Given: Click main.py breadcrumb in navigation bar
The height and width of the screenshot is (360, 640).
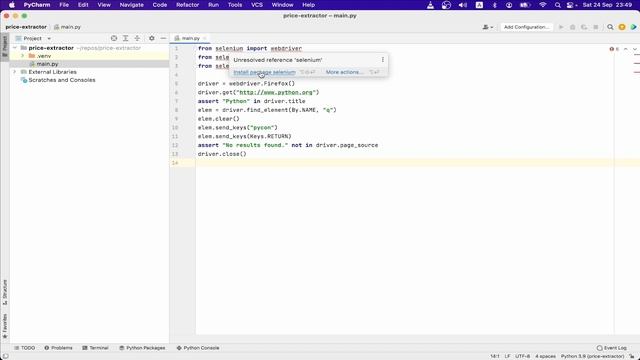Looking at the screenshot, I should 67,27.
